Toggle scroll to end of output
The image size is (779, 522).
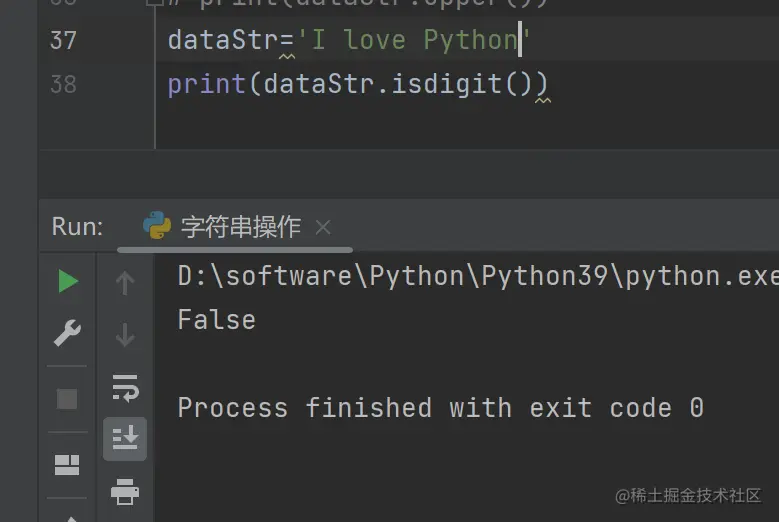point(125,439)
